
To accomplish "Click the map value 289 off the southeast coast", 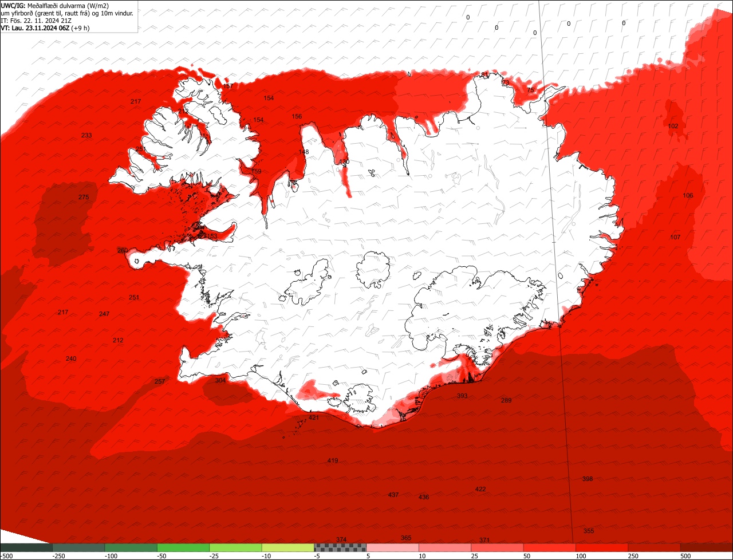I will pos(506,401).
